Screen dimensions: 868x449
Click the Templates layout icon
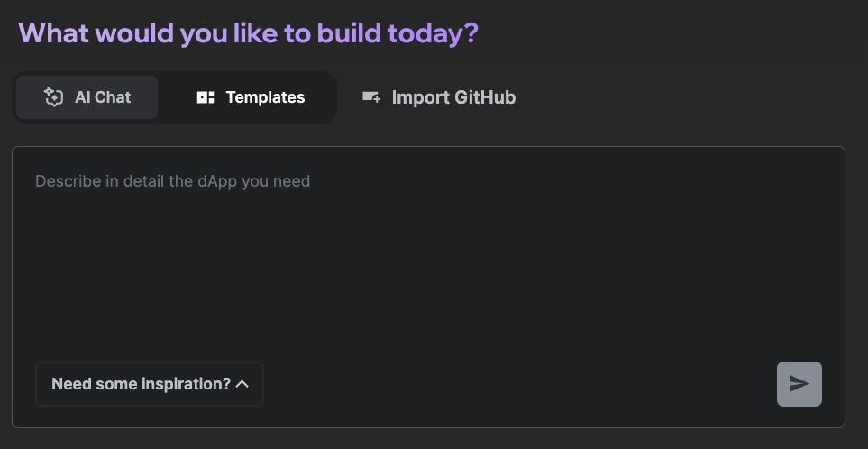point(206,97)
